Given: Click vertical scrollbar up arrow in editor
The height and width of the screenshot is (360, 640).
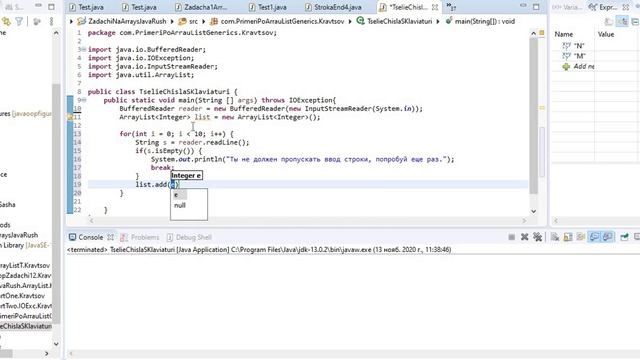Looking at the screenshot, I should click(x=533, y=33).
